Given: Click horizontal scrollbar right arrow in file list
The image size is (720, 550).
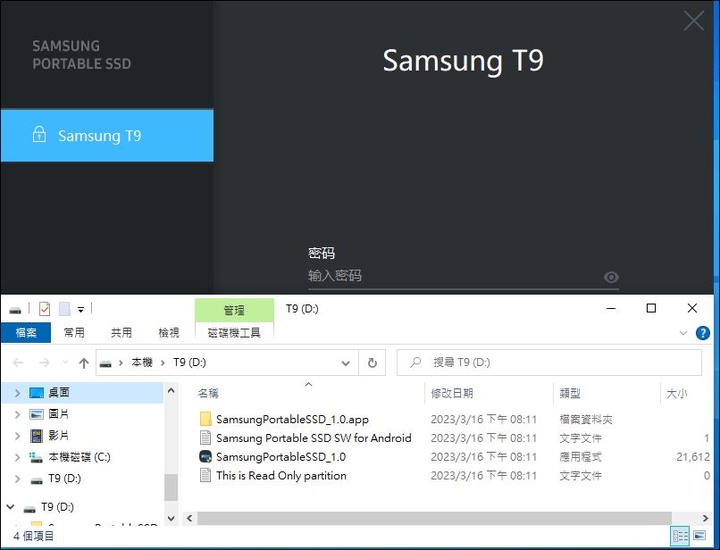Looking at the screenshot, I should tap(706, 518).
